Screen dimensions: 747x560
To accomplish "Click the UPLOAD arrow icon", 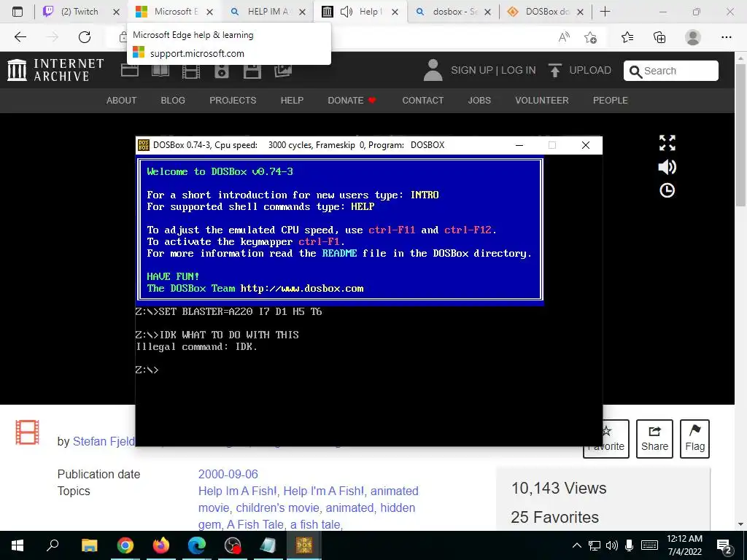I will (x=554, y=71).
